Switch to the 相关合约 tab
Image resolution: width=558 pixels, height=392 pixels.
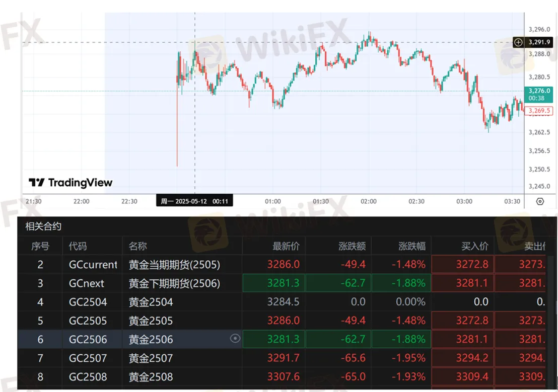tap(43, 226)
